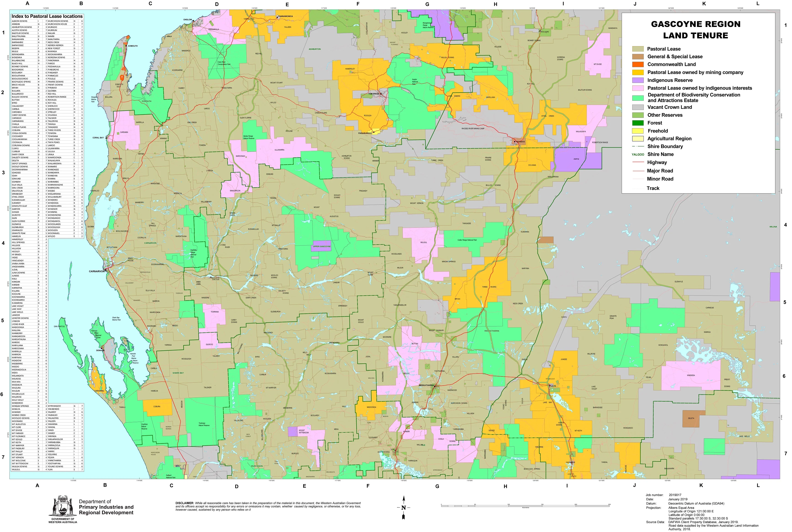Pick the Other Reserves legend swatch
The width and height of the screenshot is (792, 532).
pyautogui.click(x=638, y=115)
